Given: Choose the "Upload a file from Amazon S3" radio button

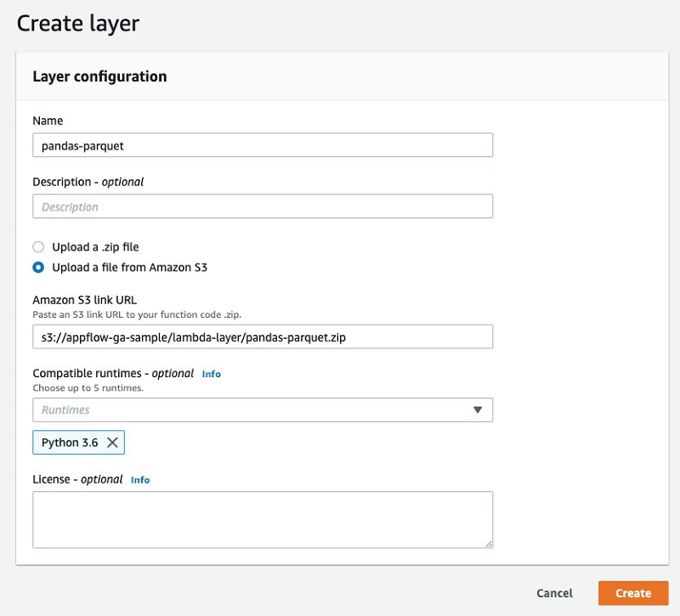Looking at the screenshot, I should pyautogui.click(x=38, y=268).
